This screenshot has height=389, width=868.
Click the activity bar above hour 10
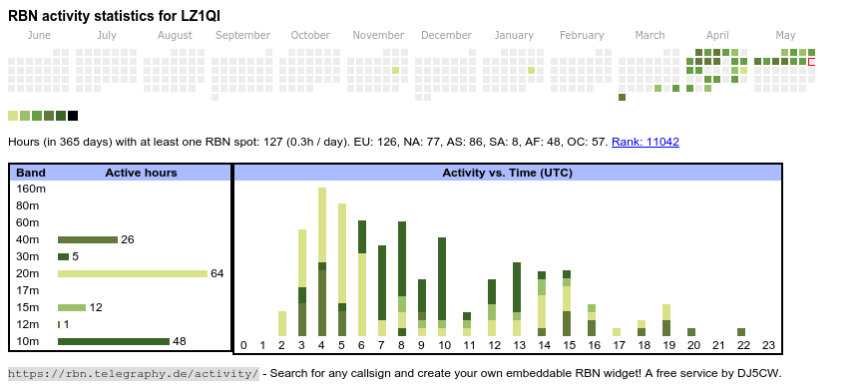[x=442, y=286]
